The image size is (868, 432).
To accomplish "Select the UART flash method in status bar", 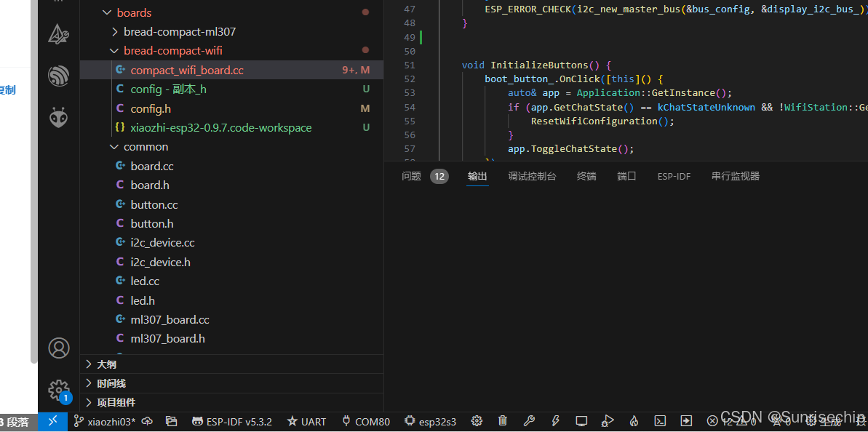I will pyautogui.click(x=307, y=422).
